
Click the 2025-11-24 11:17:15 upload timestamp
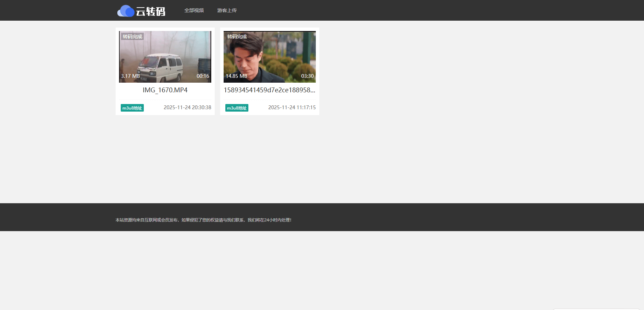pos(292,107)
